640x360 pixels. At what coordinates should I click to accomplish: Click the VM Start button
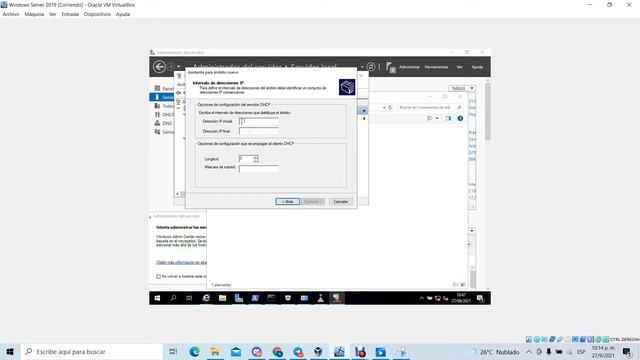click(157, 298)
